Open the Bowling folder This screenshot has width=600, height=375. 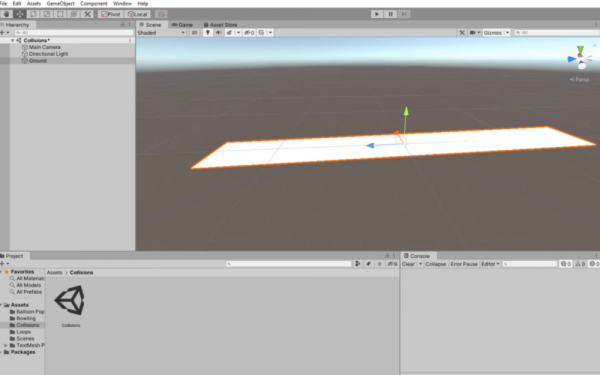pyautogui.click(x=26, y=318)
